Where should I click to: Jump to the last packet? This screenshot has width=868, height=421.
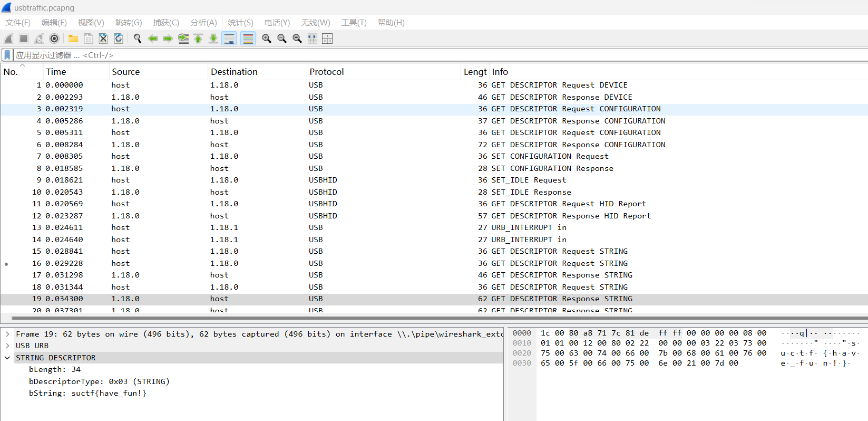coord(213,39)
